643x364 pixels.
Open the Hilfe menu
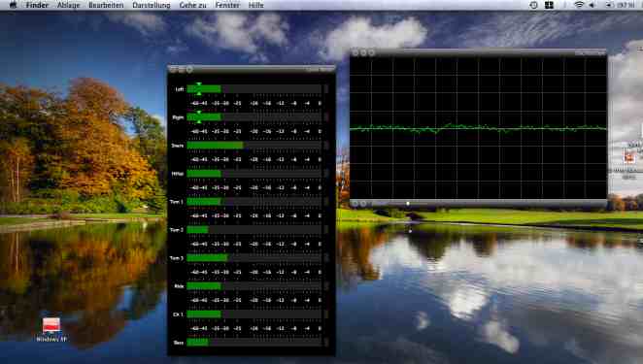pyautogui.click(x=256, y=5)
